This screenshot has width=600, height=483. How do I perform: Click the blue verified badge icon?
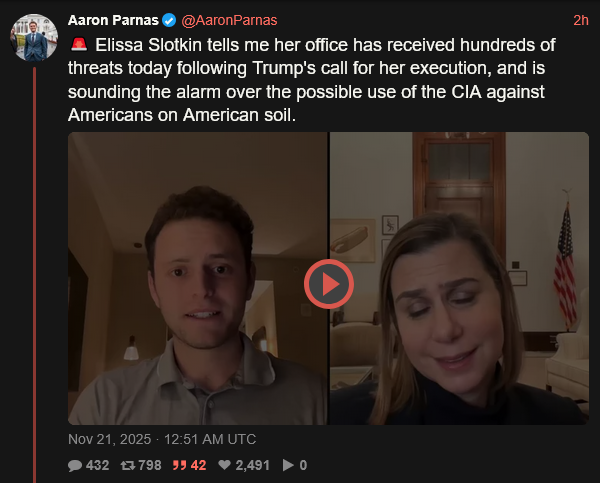pyautogui.click(x=169, y=20)
